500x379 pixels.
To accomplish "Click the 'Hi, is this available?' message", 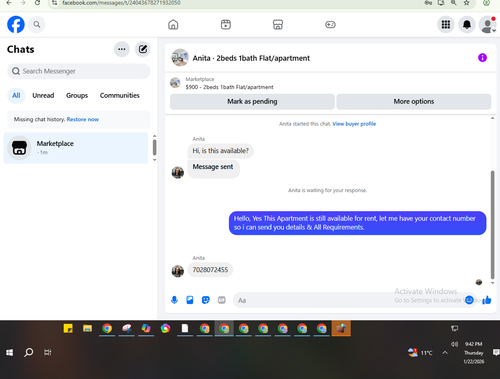I will pyautogui.click(x=220, y=151).
